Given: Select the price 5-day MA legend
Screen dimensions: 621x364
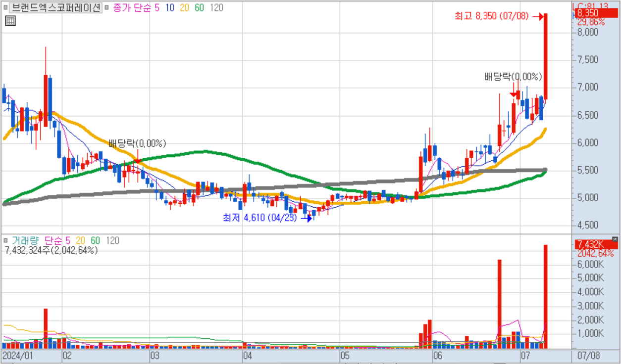Looking at the screenshot, I should point(156,8).
